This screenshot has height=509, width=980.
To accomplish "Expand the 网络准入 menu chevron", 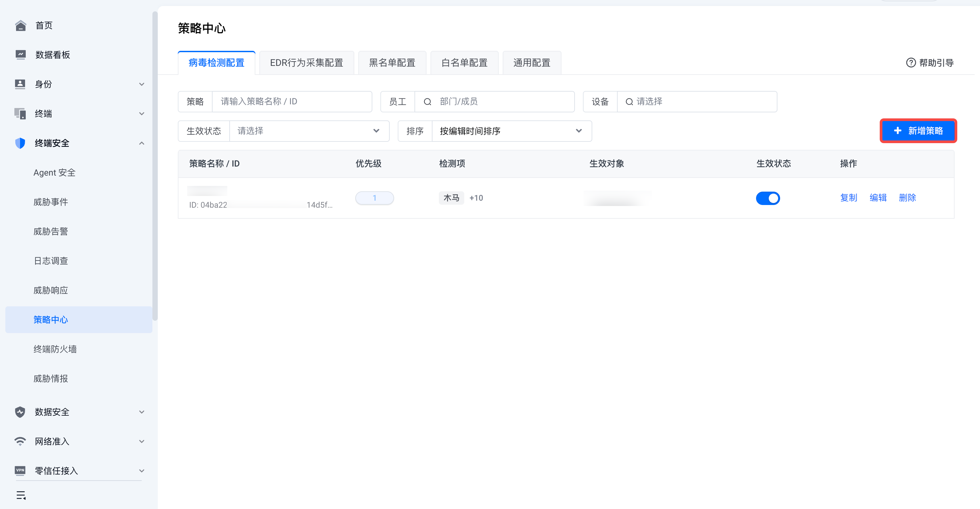I will pos(141,441).
